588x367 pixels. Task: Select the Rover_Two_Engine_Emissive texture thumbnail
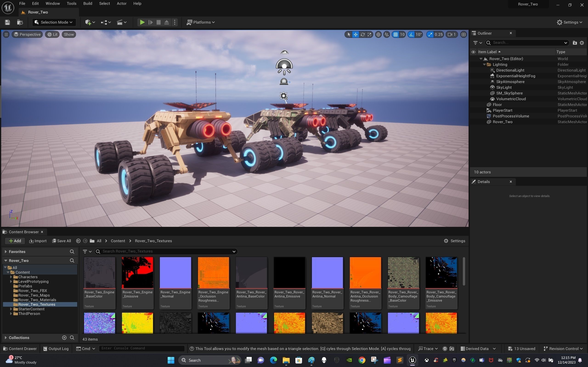(x=137, y=272)
